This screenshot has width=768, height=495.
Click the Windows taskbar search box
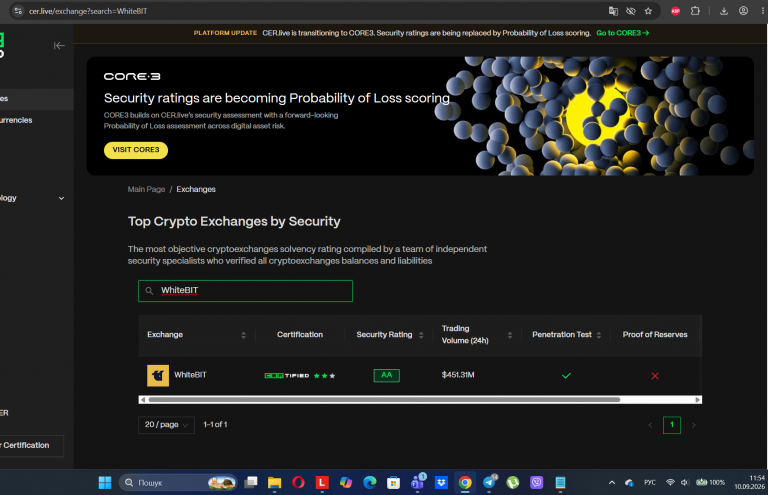(x=178, y=483)
